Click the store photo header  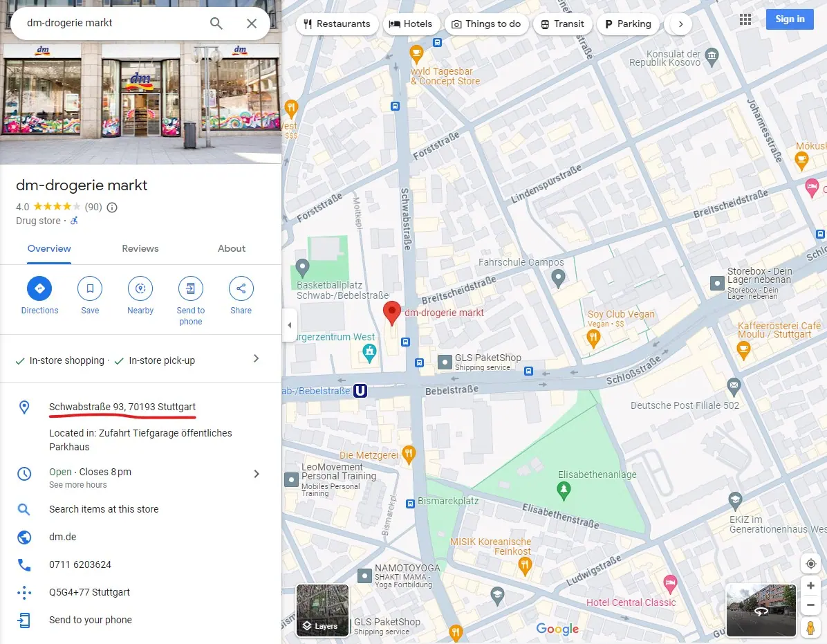click(141, 102)
